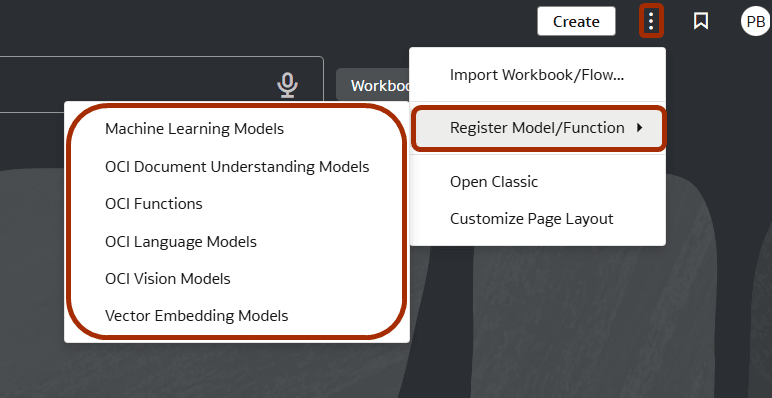Screen dimensions: 772x398
Task: Click the Create button
Action: click(576, 21)
